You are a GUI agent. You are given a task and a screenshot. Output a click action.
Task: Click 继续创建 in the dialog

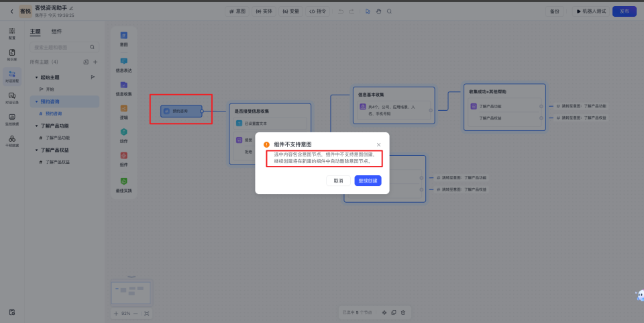368,181
